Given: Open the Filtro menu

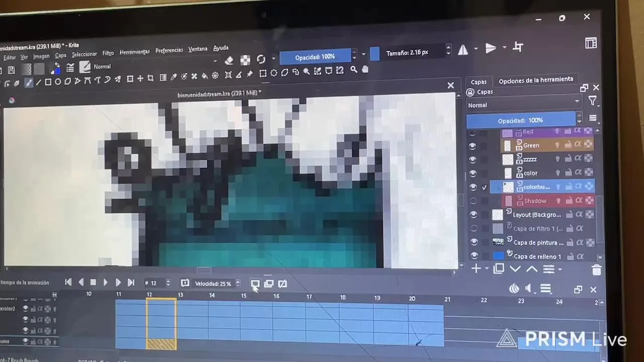Looking at the screenshot, I should point(108,53).
